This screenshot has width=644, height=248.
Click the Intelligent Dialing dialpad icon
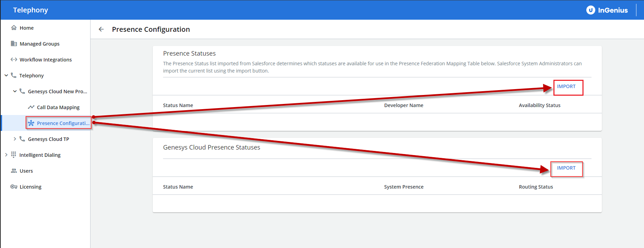(x=13, y=155)
